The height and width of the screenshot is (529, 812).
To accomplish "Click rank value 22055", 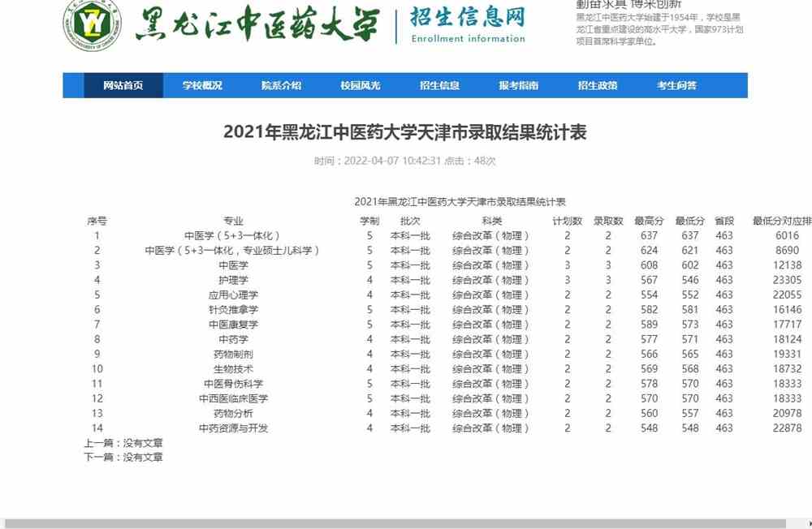I will click(x=787, y=295).
